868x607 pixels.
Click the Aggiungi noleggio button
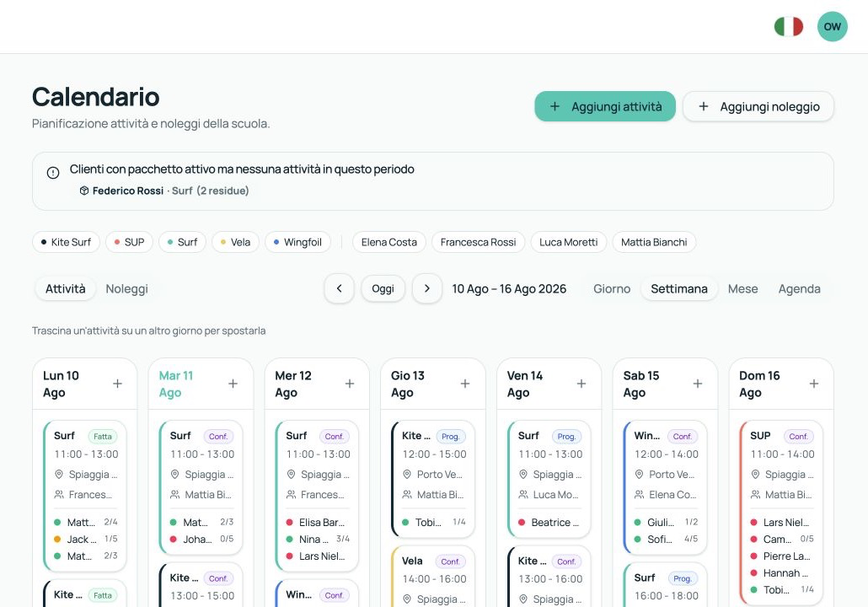[758, 106]
